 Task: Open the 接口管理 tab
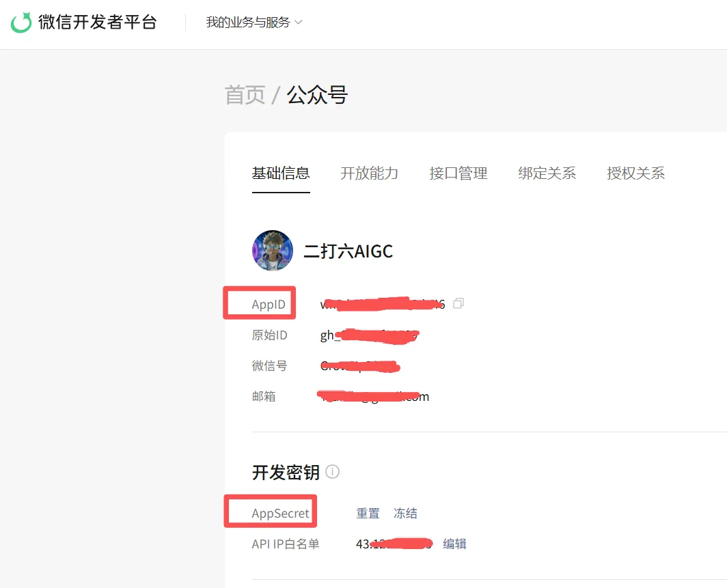[458, 173]
